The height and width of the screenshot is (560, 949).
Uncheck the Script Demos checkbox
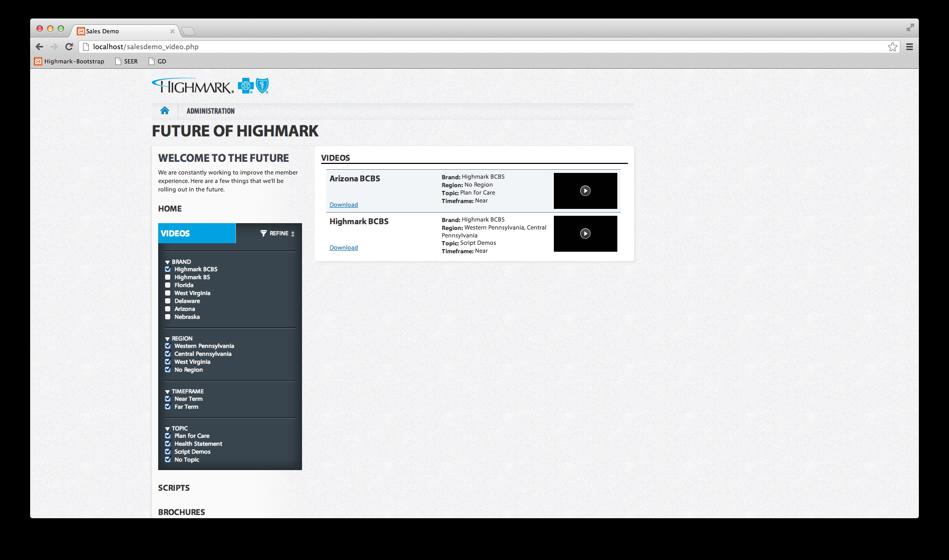[168, 452]
